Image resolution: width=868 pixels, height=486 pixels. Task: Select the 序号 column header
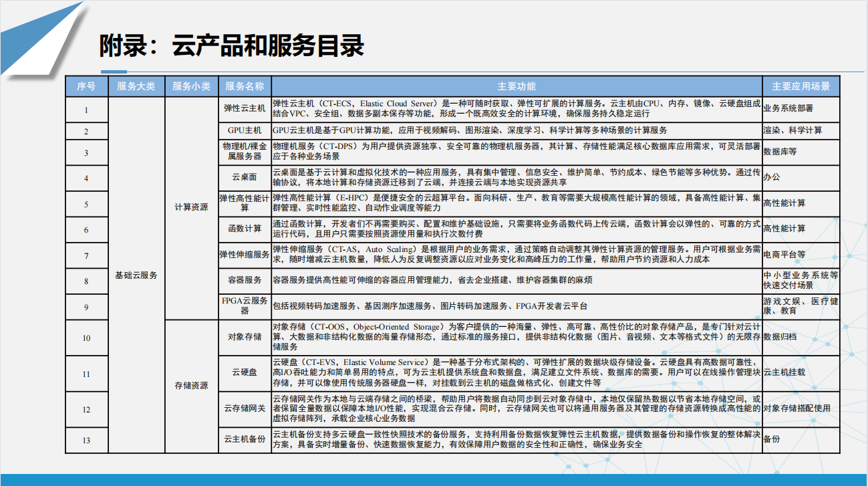point(86,86)
